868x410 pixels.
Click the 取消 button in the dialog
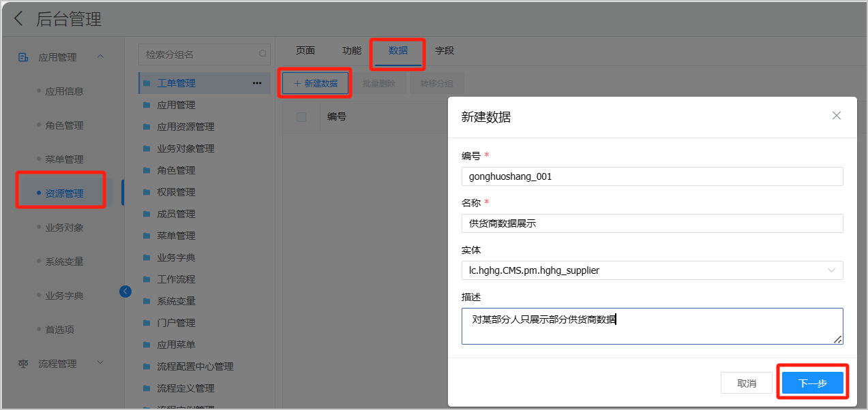click(747, 383)
